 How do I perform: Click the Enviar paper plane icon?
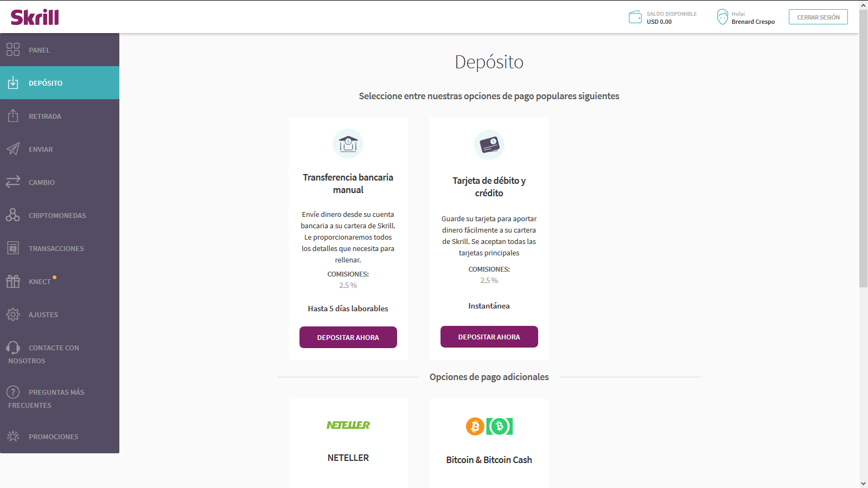pyautogui.click(x=13, y=149)
